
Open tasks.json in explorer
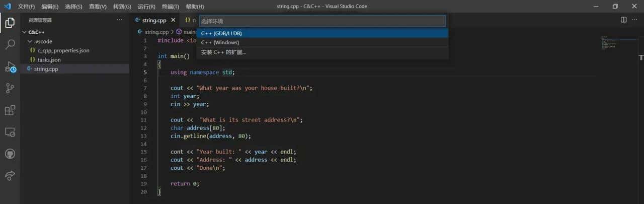(74, 59)
